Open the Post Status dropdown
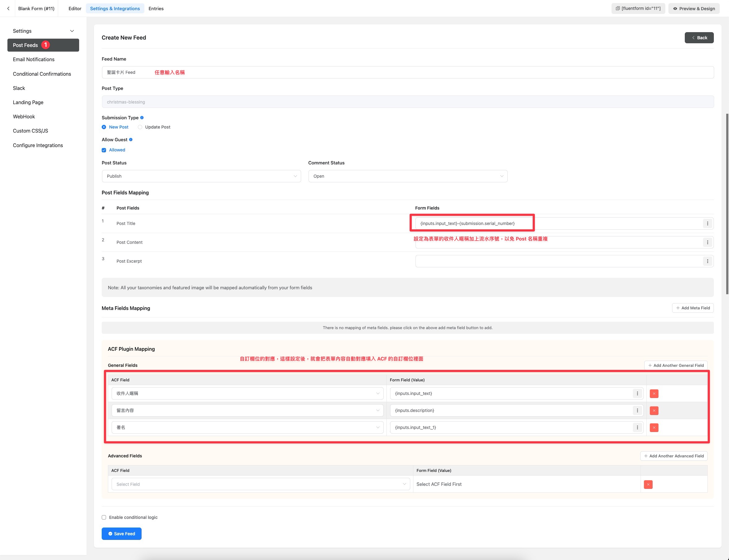The height and width of the screenshot is (560, 729). tap(201, 176)
